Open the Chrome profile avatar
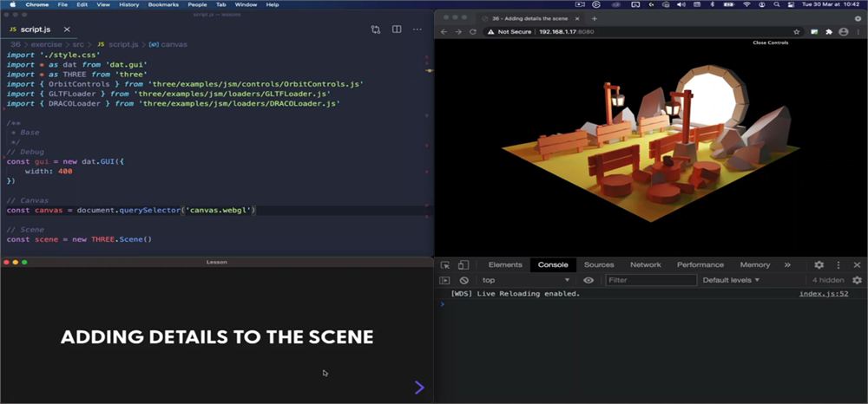 [843, 31]
